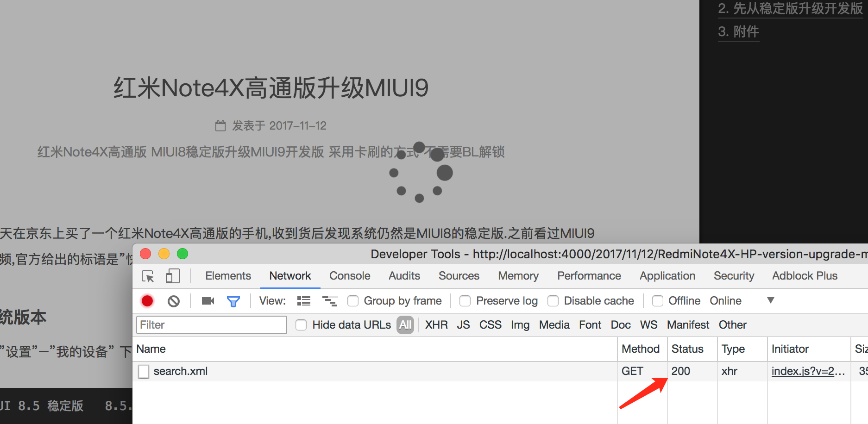Click the post date 2017-11-12
This screenshot has width=868, height=424.
tap(298, 125)
